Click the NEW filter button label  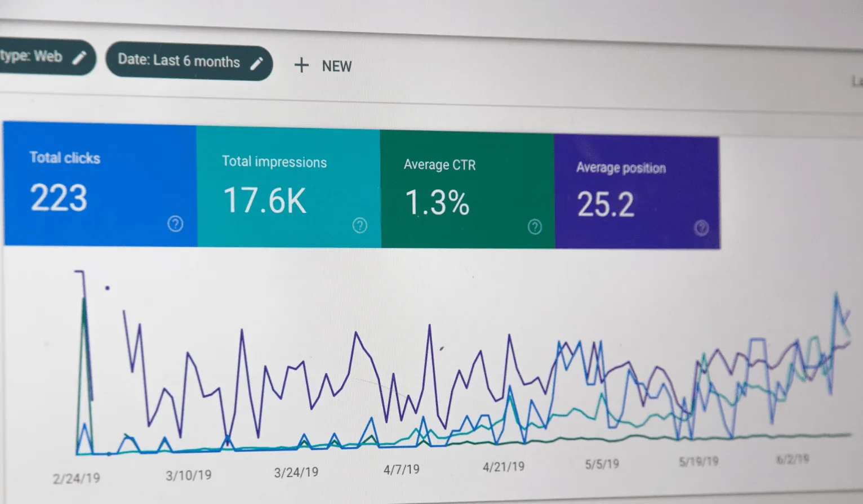click(336, 66)
